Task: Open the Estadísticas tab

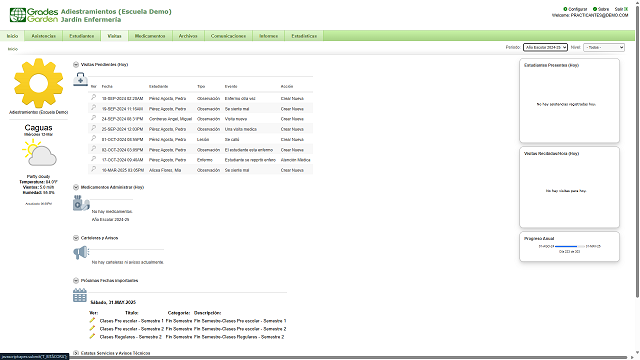Action: click(x=304, y=36)
